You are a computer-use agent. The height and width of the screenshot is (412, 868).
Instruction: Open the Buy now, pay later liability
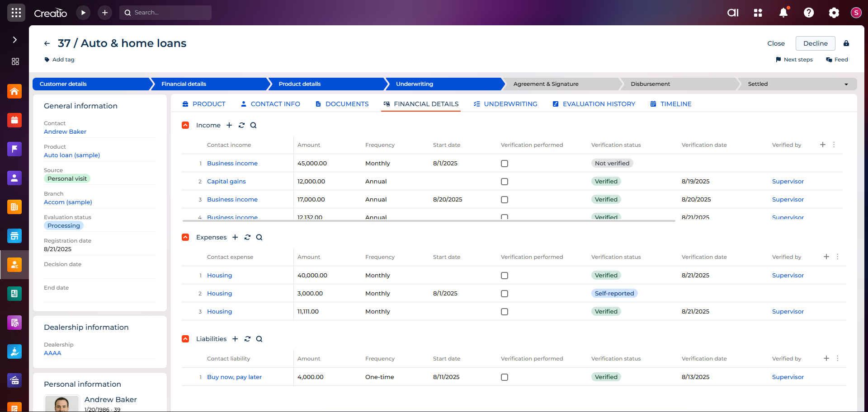pyautogui.click(x=234, y=377)
